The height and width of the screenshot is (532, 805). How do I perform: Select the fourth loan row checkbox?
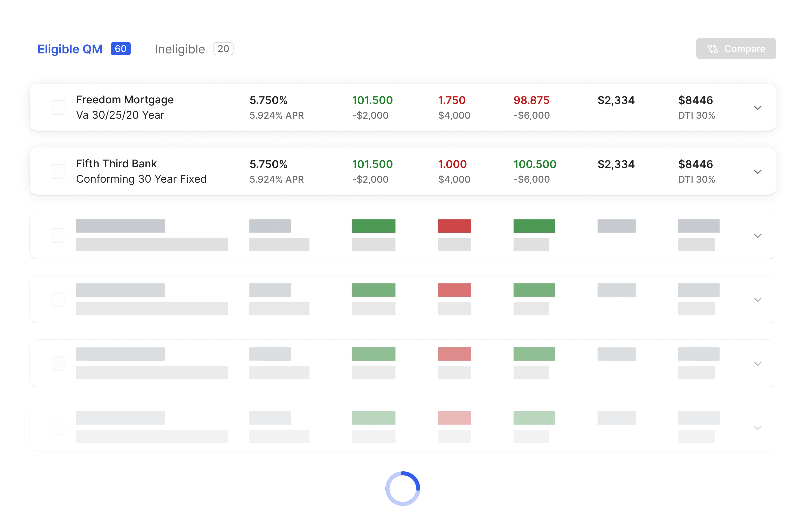click(x=58, y=299)
